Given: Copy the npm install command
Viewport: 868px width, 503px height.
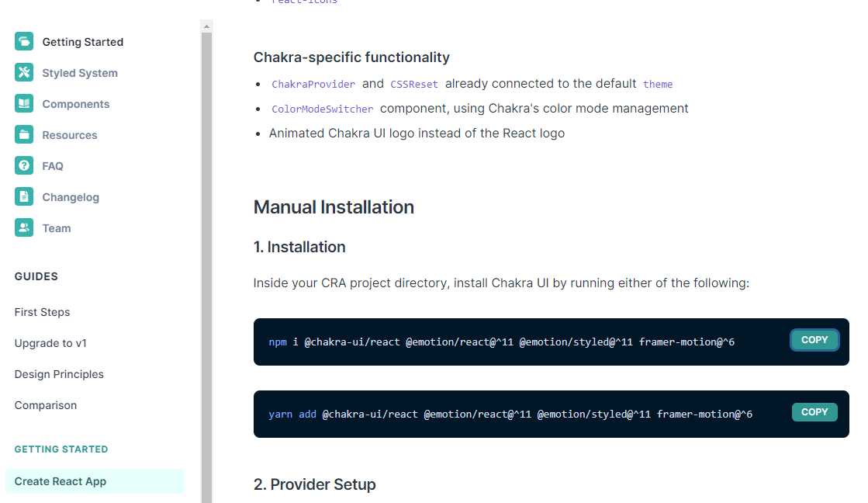Looking at the screenshot, I should coord(814,339).
